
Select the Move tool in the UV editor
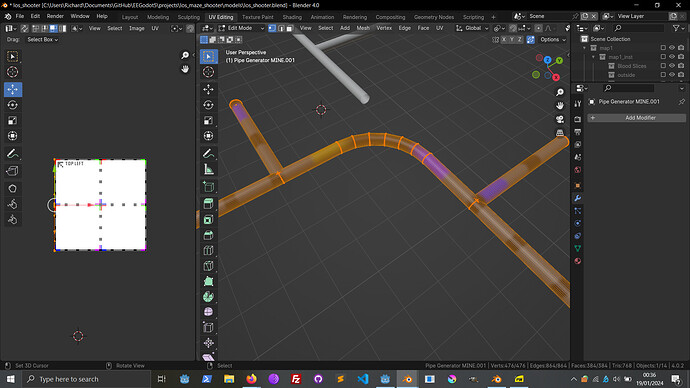pyautogui.click(x=12, y=89)
